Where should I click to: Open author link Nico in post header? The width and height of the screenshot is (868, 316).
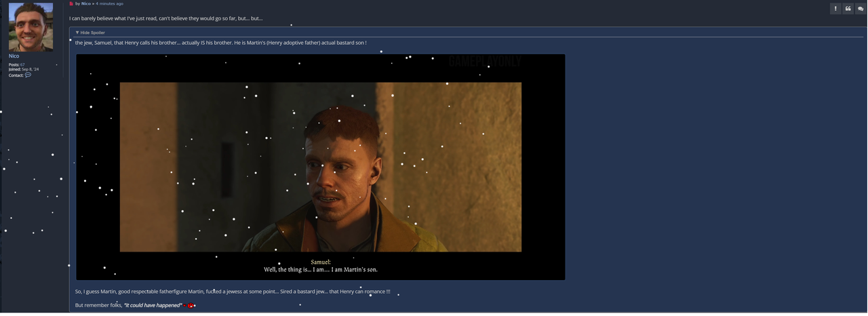(x=86, y=4)
